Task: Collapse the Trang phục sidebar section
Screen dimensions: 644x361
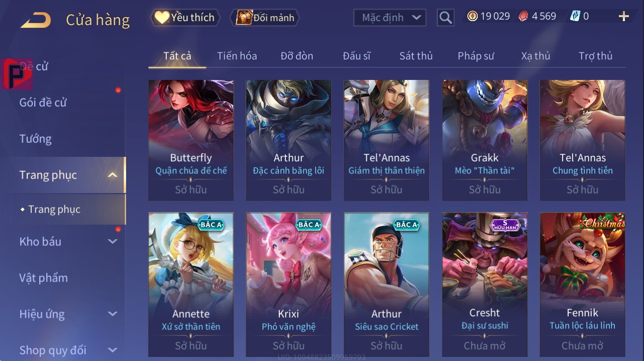Action: point(113,175)
